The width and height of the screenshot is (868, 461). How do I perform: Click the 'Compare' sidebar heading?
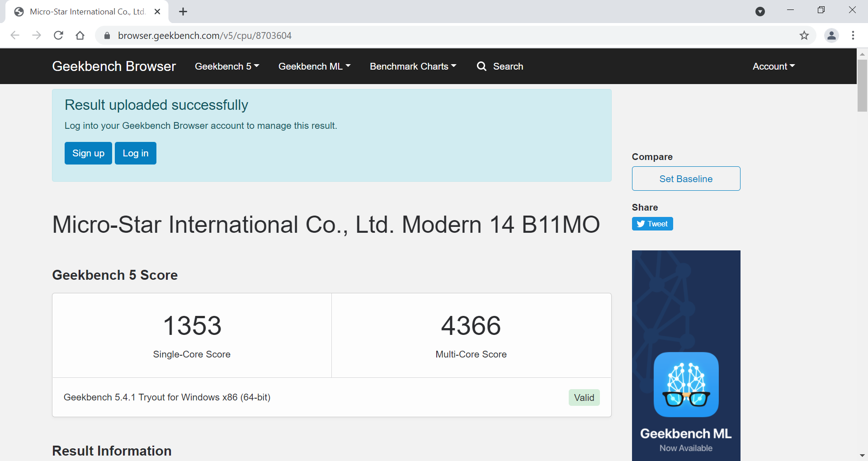tap(652, 157)
